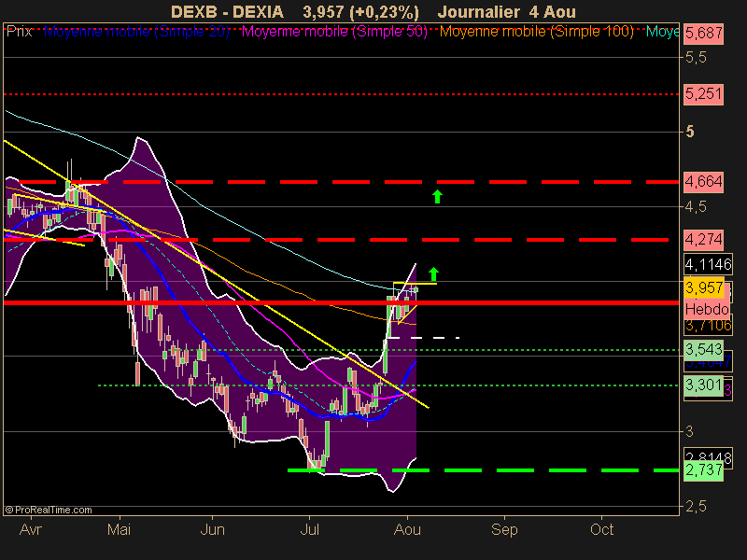Click the 2,5 price axis label
This screenshot has height=560, width=747.
coord(696,507)
